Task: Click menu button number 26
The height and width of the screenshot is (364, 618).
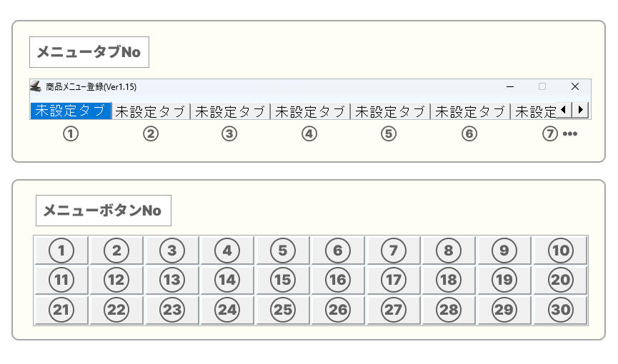Action: tap(338, 310)
